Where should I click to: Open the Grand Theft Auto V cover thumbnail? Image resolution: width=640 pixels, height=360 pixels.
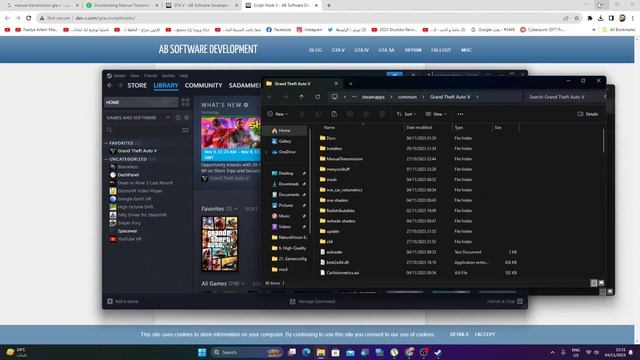[220, 244]
